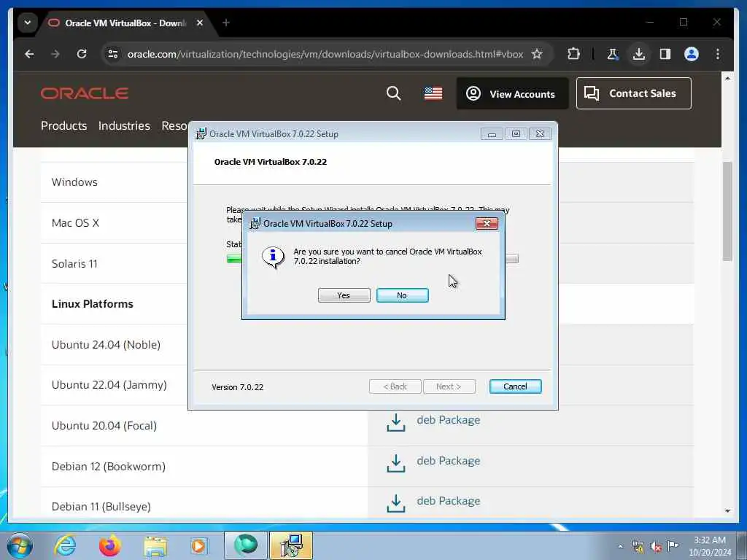Click the Oracle logo
Viewport: 747px width, 560px height.
(x=85, y=93)
